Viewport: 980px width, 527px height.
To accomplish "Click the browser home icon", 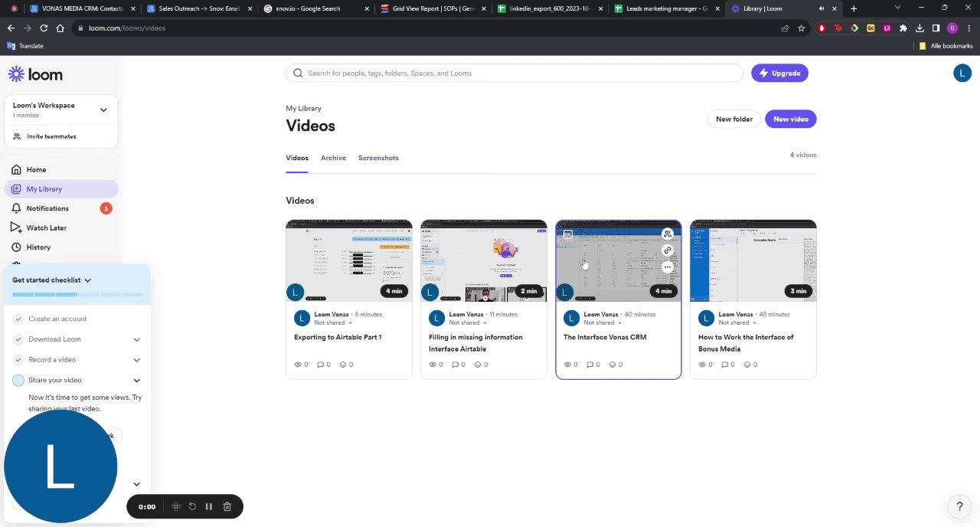I will (60, 28).
